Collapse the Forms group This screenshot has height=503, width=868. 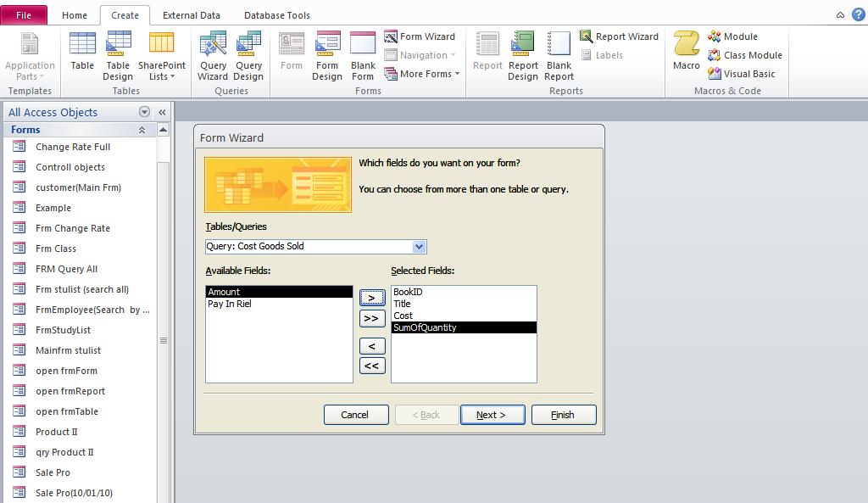(142, 130)
